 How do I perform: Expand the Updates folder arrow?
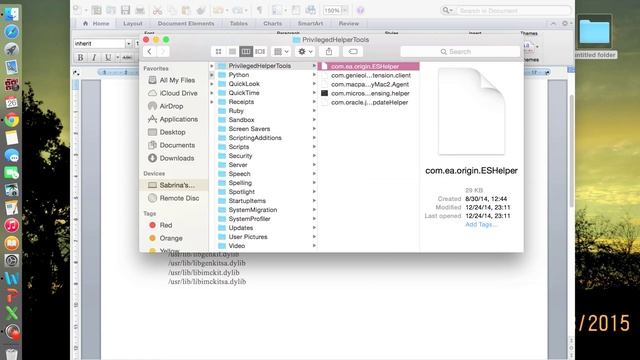tap(314, 228)
